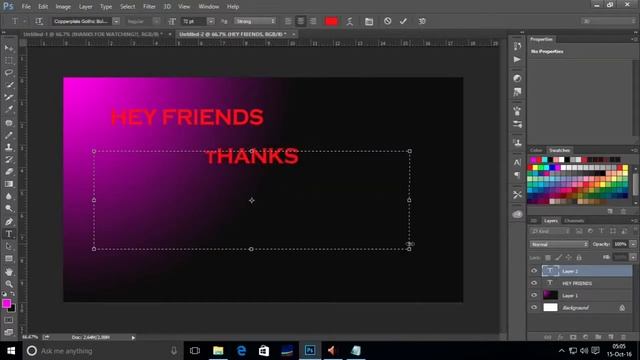Open the Fill slider dropdown arrow

point(633,257)
